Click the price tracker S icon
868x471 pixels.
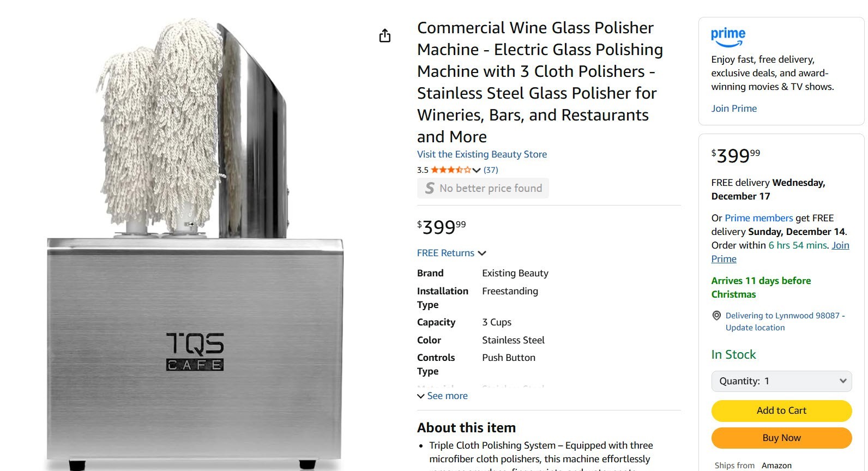(x=430, y=188)
